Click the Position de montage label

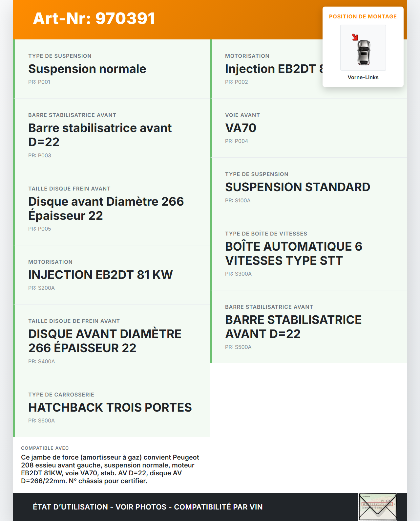[363, 16]
